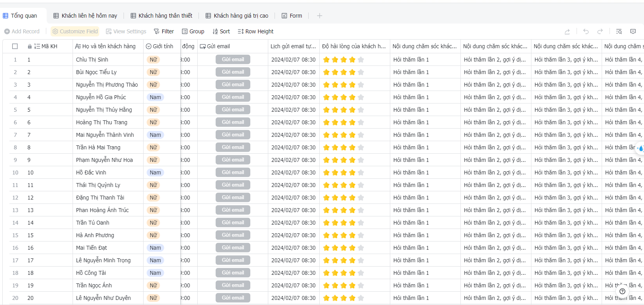Open Row Height options
The width and height of the screenshot is (644, 305).
(x=255, y=31)
